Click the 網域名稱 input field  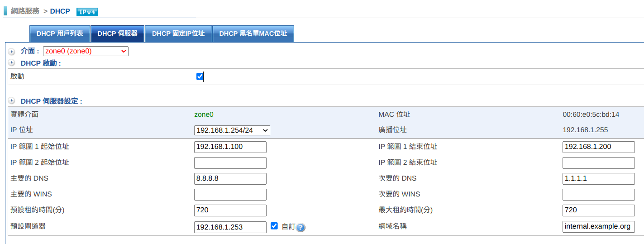tap(598, 227)
